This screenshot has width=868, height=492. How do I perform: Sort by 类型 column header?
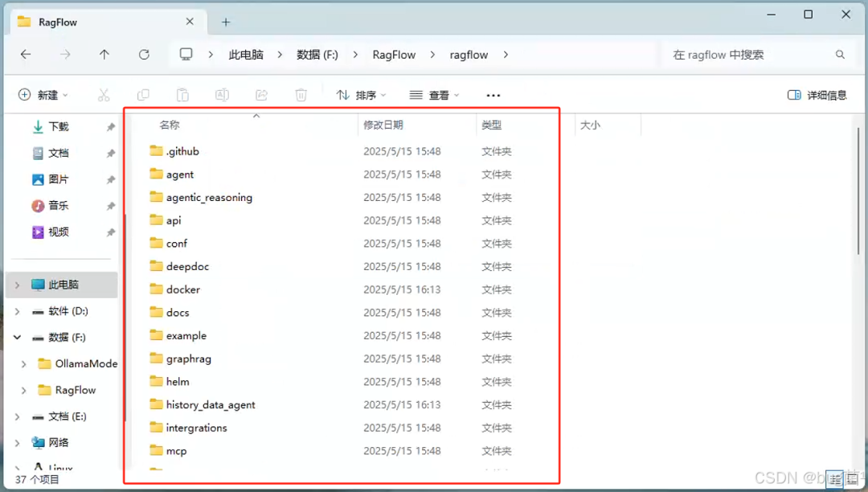pyautogui.click(x=492, y=125)
